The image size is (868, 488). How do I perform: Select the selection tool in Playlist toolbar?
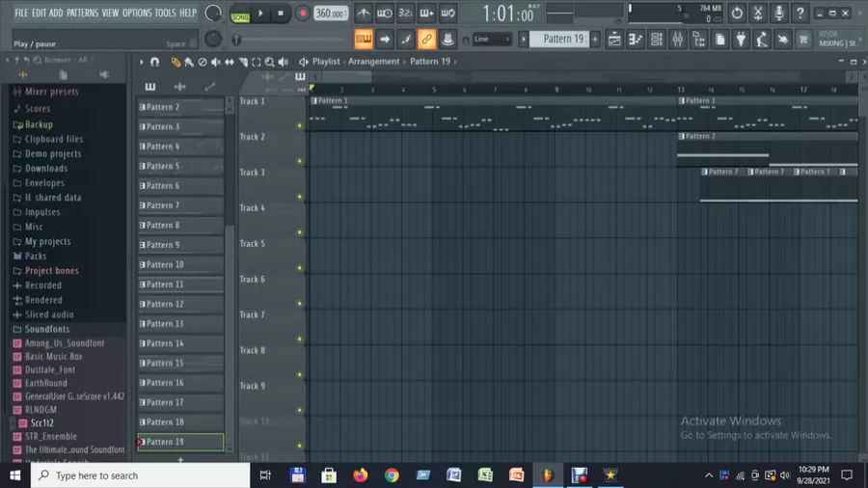[257, 62]
